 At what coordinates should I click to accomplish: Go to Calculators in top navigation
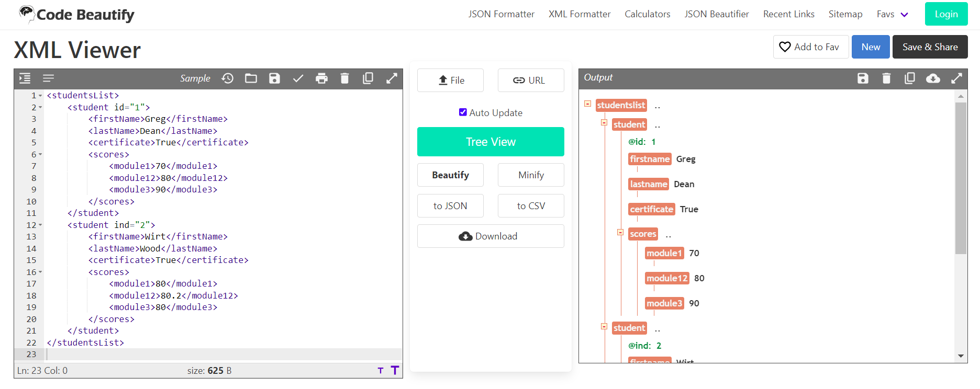pyautogui.click(x=647, y=14)
